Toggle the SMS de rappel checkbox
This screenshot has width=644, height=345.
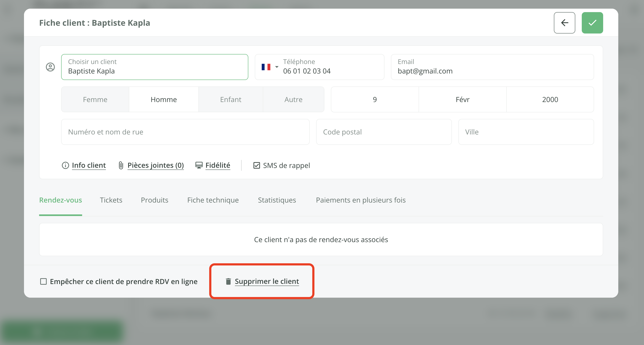click(x=257, y=165)
